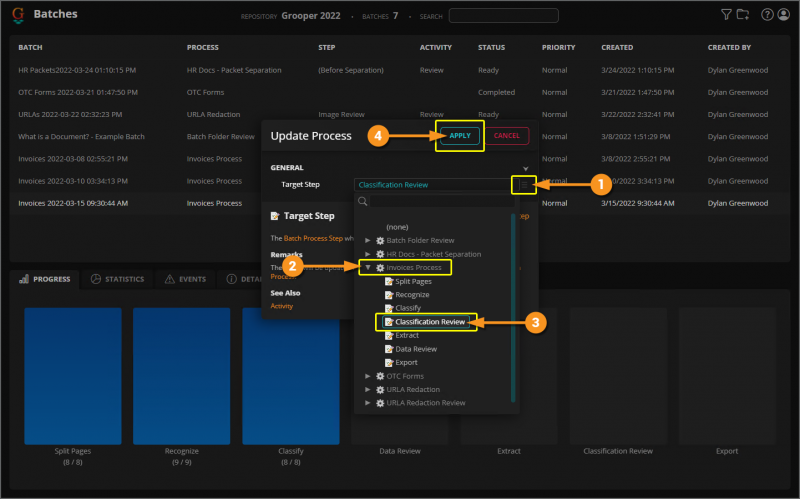Cancel the Update Process dialog
The height and width of the screenshot is (499, 800).
(507, 136)
